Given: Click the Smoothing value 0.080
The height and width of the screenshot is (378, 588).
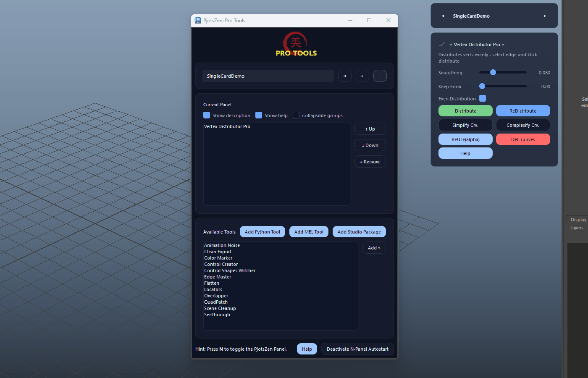Looking at the screenshot, I should point(544,73).
